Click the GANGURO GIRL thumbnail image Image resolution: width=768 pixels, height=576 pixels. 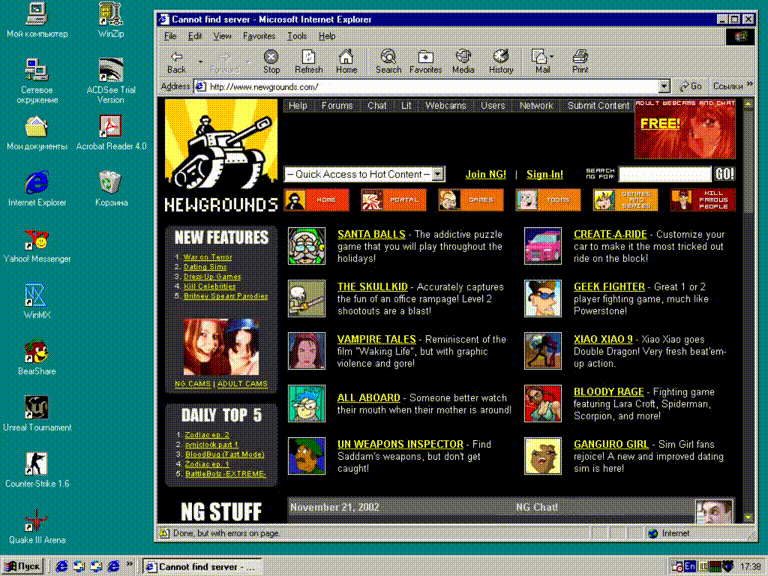[543, 456]
